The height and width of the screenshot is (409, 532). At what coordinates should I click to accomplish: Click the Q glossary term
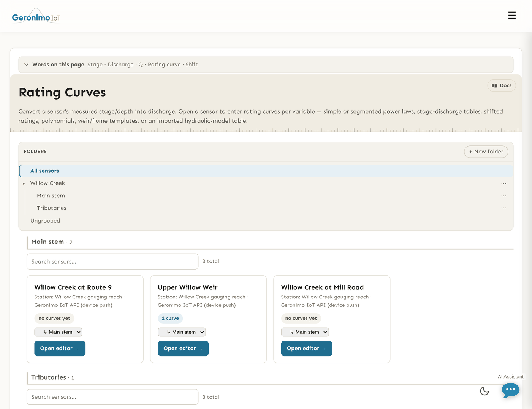[141, 65]
